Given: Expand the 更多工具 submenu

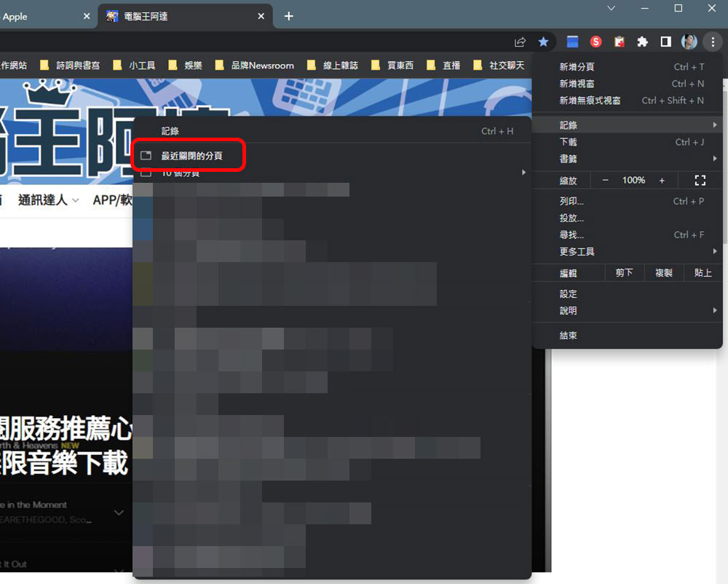Looking at the screenshot, I should click(x=628, y=252).
